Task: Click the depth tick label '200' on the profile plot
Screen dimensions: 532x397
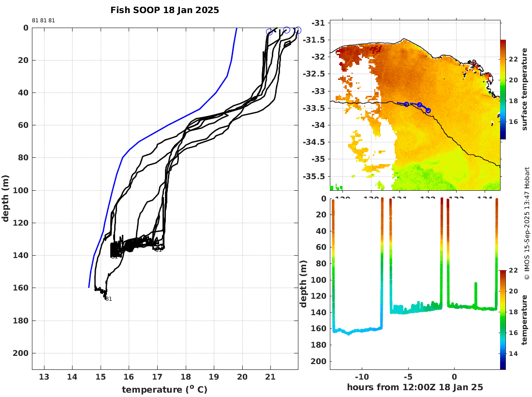Action: 21,353
